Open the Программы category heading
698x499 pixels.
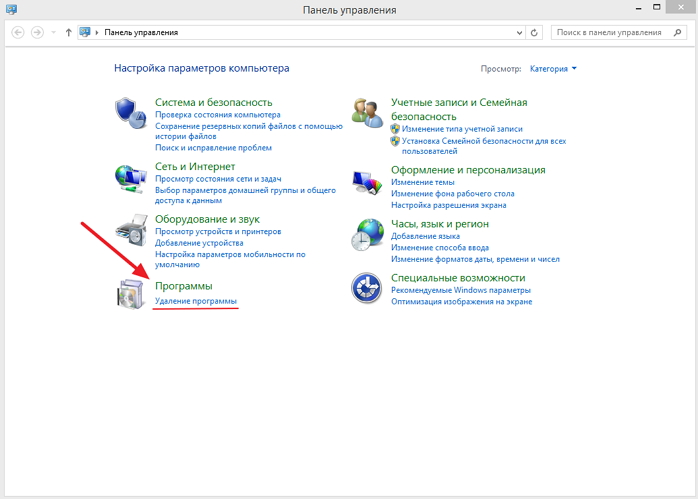(184, 286)
